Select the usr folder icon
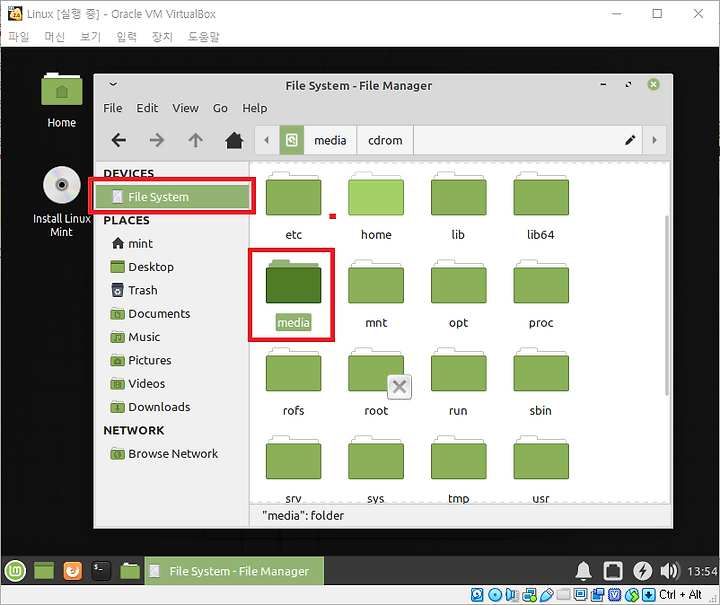Screen dimensions: 720x605 [541, 458]
